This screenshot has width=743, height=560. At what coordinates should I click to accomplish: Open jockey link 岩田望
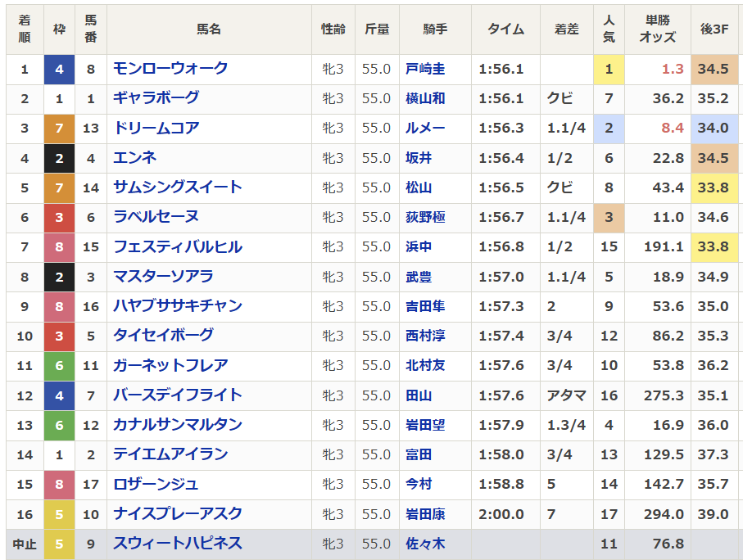click(425, 424)
